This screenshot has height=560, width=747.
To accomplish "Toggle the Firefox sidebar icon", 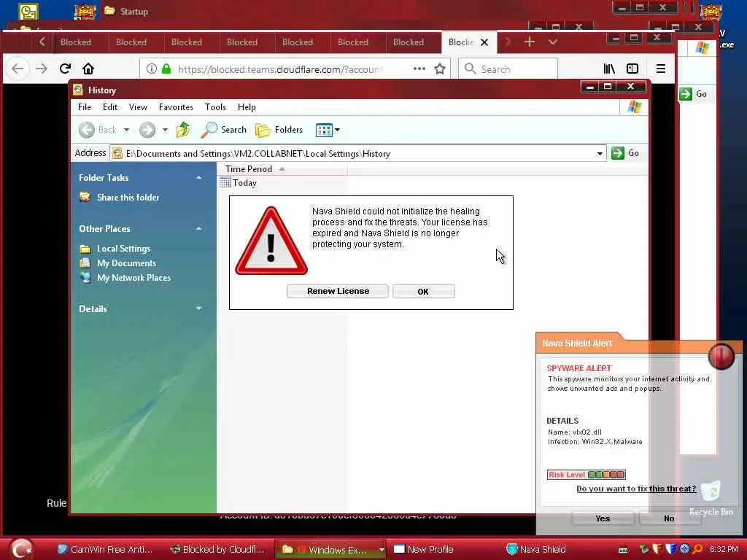I will 632,69.
